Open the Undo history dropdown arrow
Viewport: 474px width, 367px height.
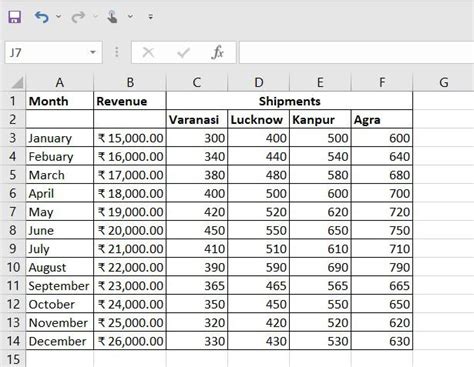click(58, 16)
